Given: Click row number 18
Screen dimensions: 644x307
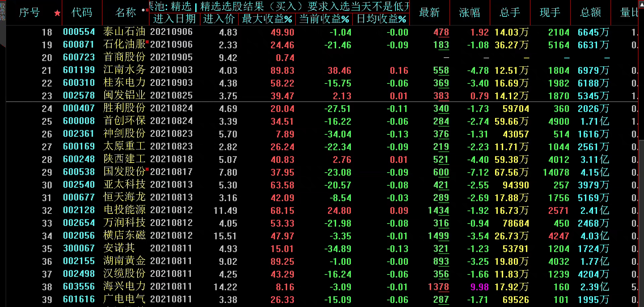Looking at the screenshot, I should click(x=47, y=32).
